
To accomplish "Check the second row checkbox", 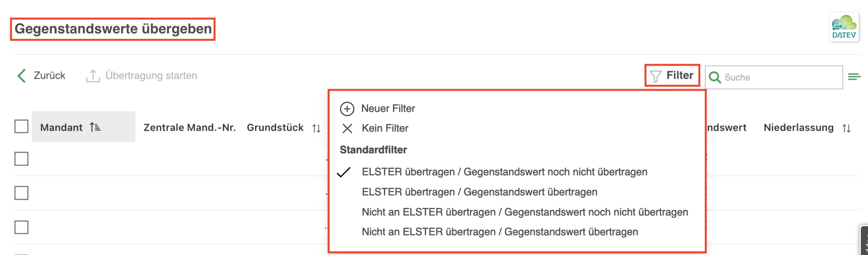I will coord(21,193).
